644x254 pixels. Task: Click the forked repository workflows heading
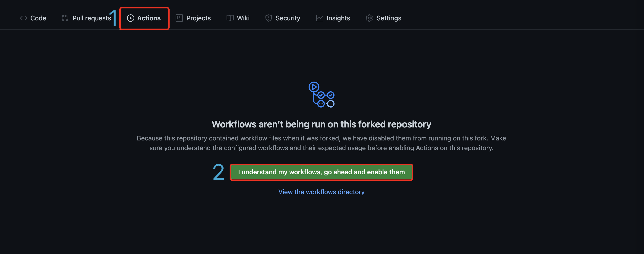321,124
